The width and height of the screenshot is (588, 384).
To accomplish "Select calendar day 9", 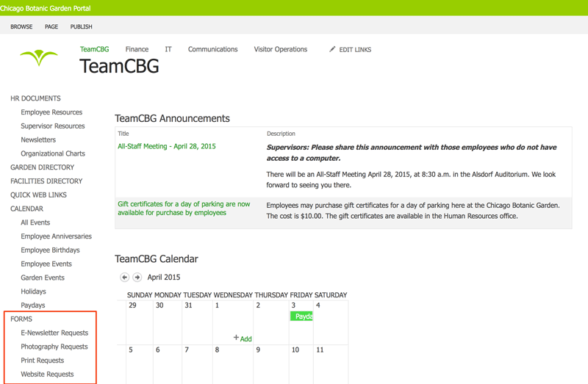I will [x=271, y=364].
